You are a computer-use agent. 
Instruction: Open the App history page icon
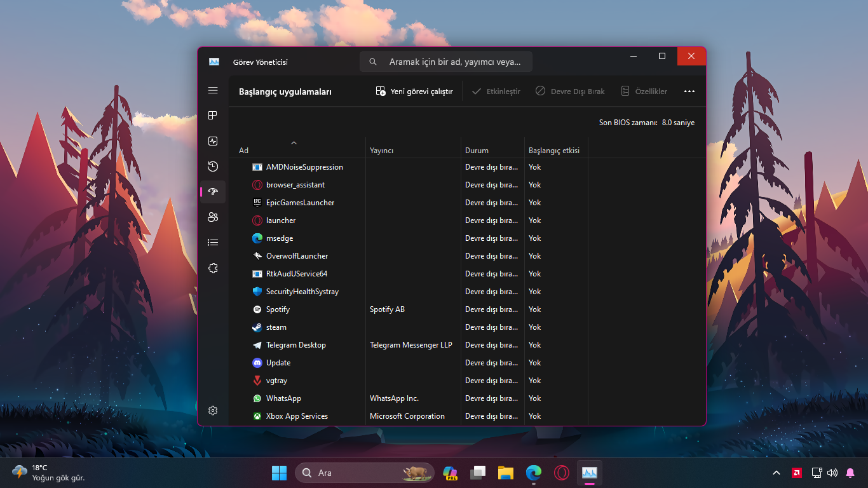(213, 166)
